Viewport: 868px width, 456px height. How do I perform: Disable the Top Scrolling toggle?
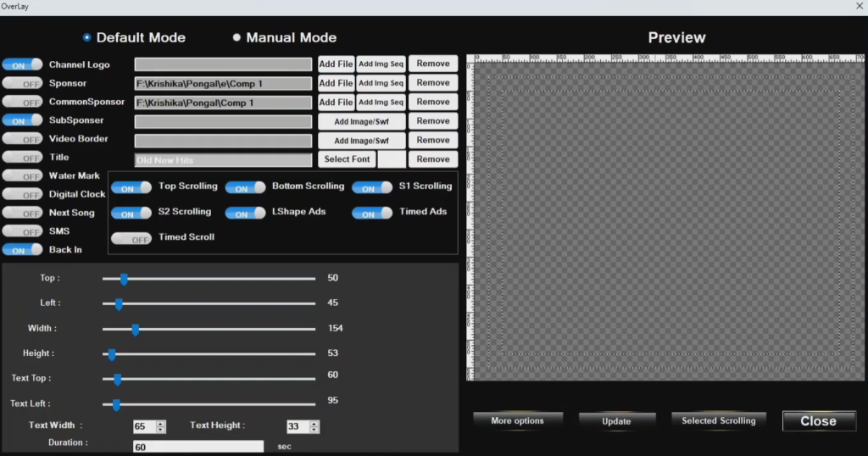131,187
